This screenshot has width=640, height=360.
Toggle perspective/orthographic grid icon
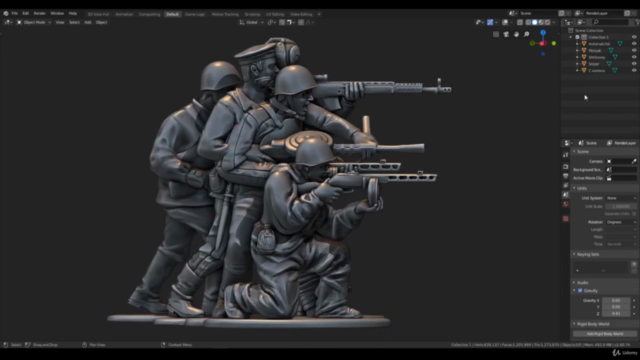(496, 34)
